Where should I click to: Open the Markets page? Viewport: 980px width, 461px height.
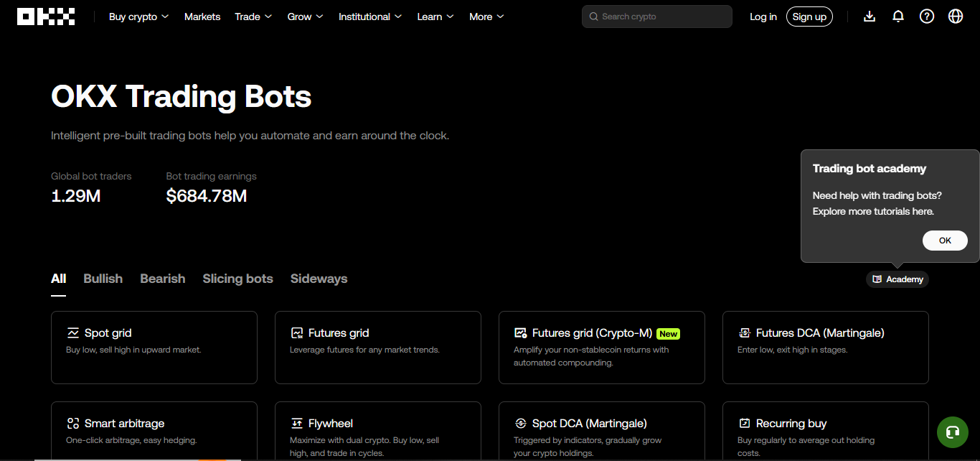point(202,17)
